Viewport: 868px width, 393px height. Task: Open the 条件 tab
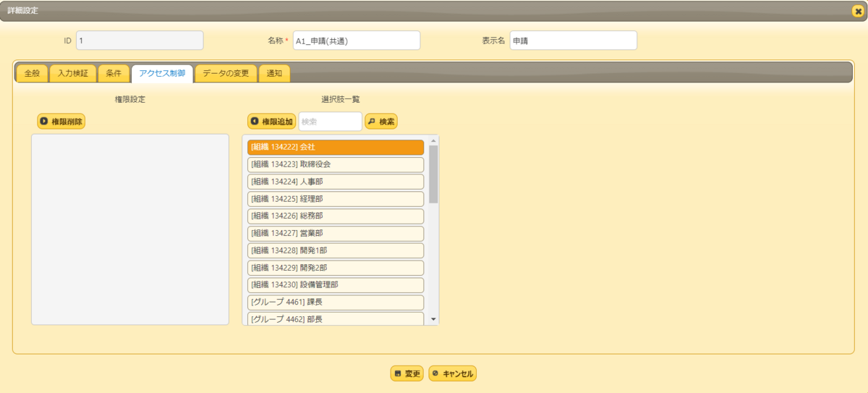coord(114,73)
